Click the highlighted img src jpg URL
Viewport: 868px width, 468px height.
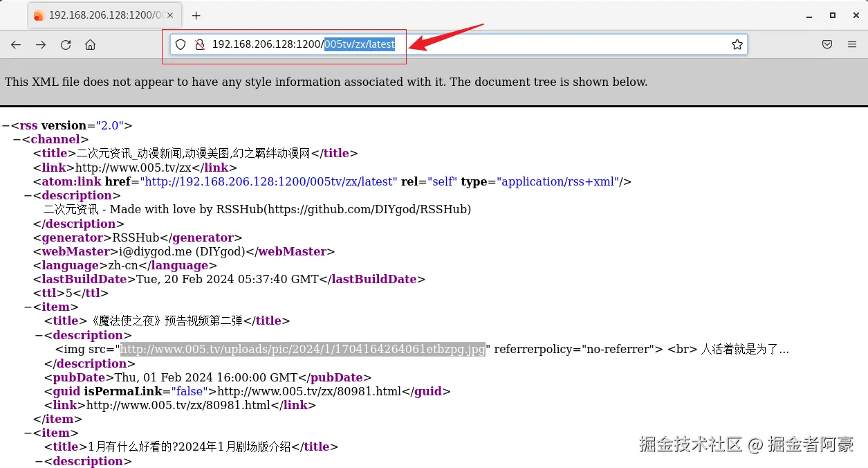pos(303,350)
